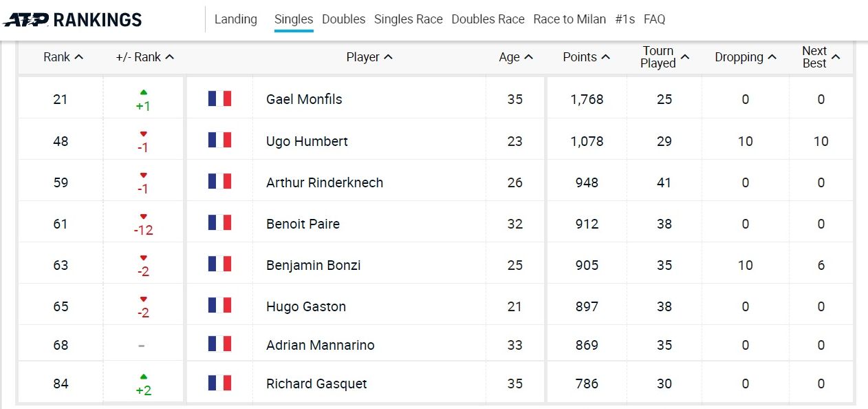
Task: Sort the rankings by Age
Action: (x=516, y=57)
